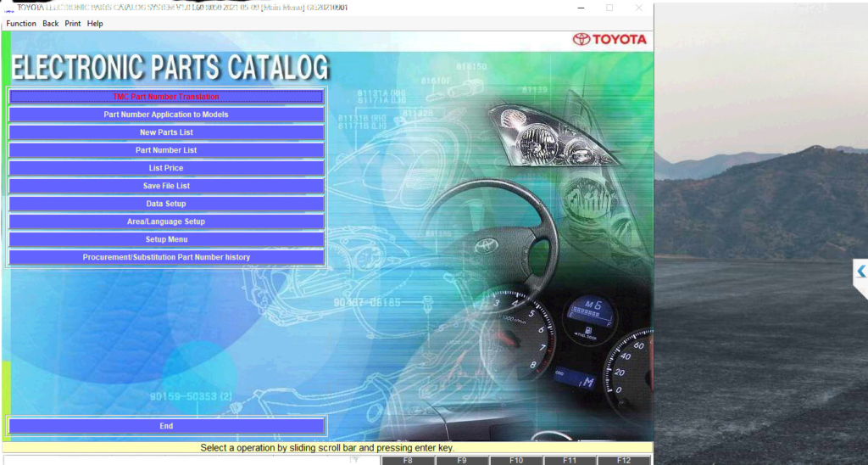The width and height of the screenshot is (868, 465).
Task: Open Area/Language Setup
Action: [166, 221]
